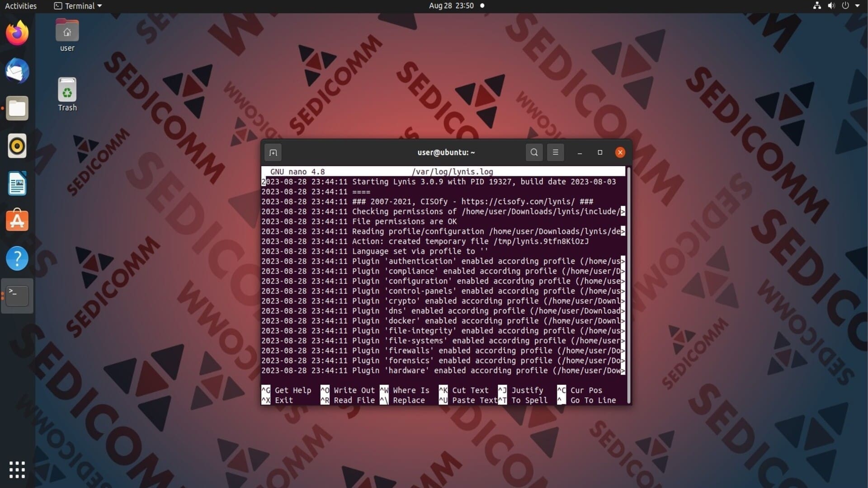Click Activities in the top bar
The image size is (868, 488).
click(21, 6)
